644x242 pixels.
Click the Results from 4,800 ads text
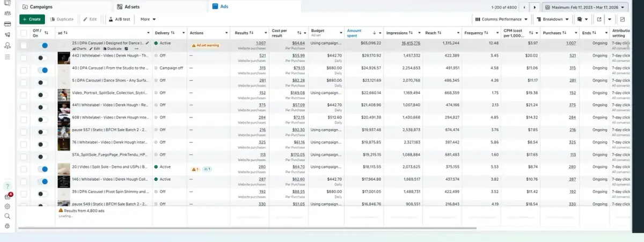(83, 212)
